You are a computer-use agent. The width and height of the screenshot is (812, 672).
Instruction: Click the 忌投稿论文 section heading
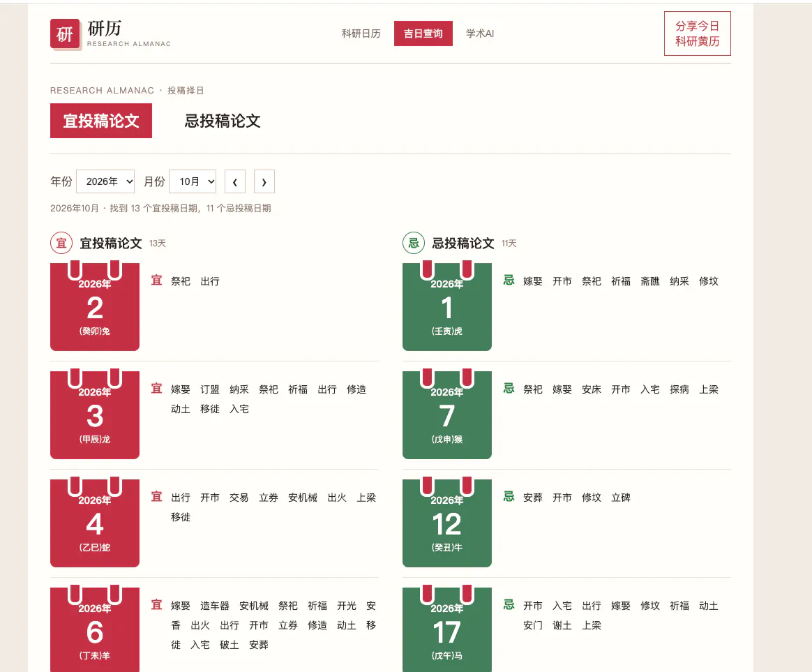coord(463,244)
